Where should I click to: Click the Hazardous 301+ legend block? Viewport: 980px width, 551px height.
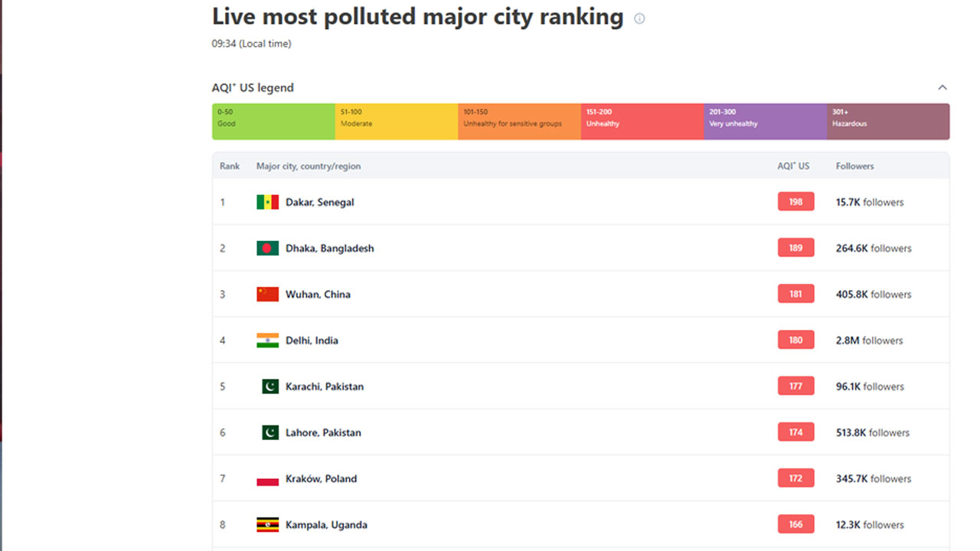tap(888, 122)
